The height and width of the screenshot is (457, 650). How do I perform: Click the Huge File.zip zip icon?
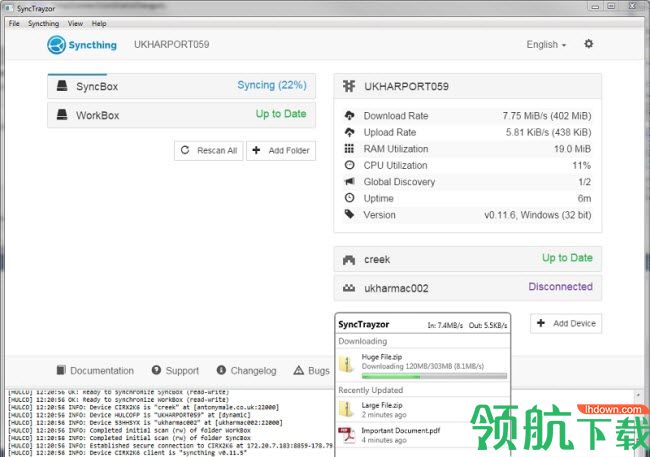(x=346, y=364)
